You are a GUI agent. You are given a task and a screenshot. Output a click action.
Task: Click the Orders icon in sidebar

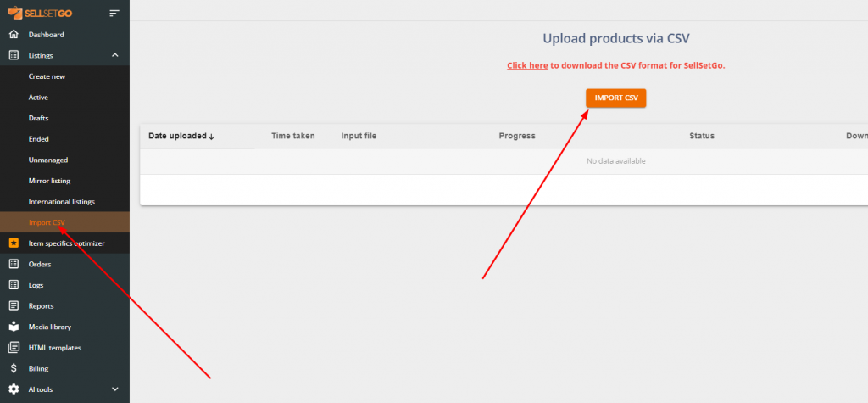point(13,264)
